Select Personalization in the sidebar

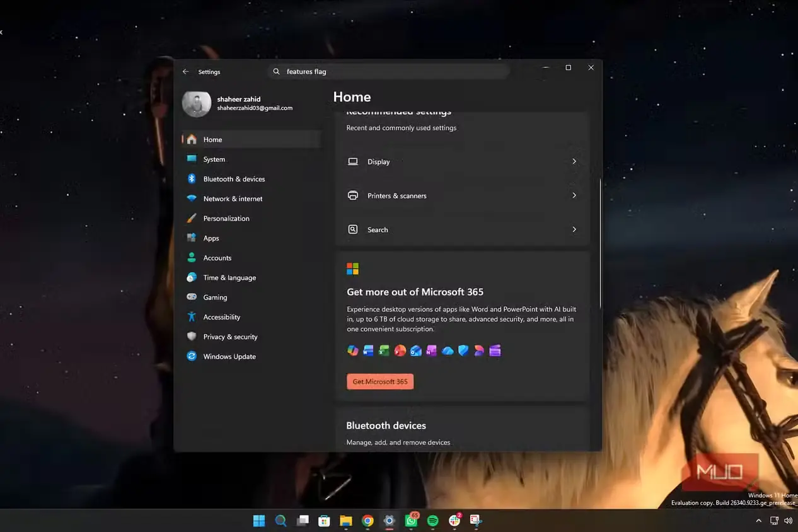252,218
